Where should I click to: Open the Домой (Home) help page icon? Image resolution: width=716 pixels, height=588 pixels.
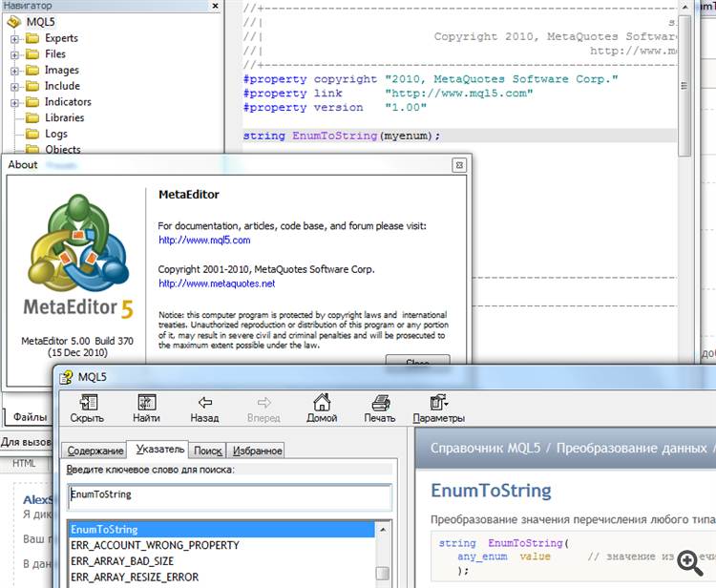tap(322, 402)
